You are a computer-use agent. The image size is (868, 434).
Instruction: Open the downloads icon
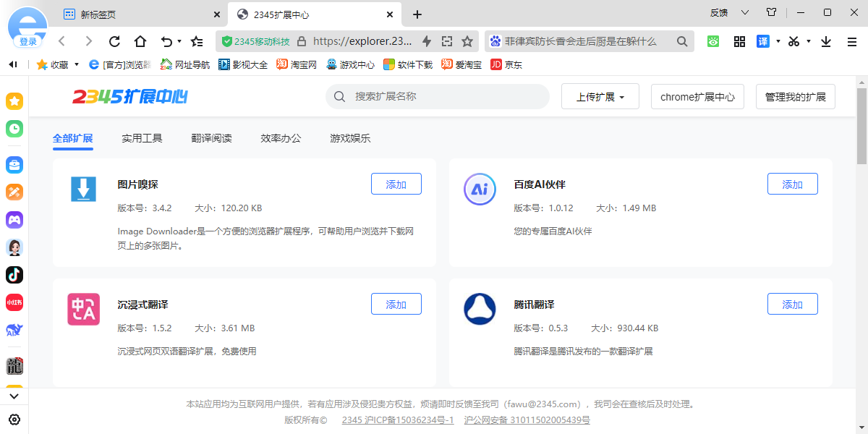(826, 41)
